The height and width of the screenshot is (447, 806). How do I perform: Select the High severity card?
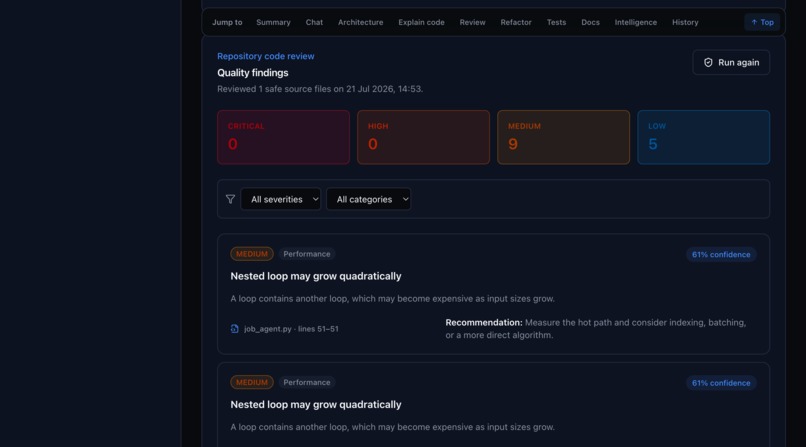pos(424,137)
